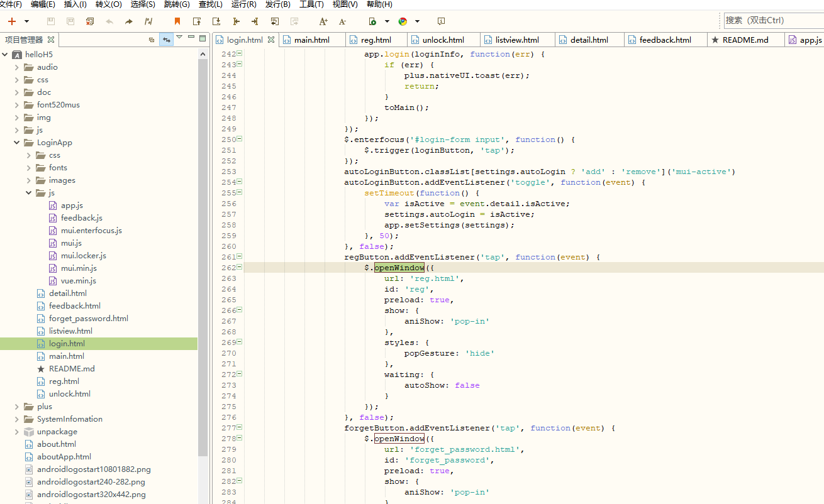Click the green run device icon
The height and width of the screenshot is (504, 824).
pyautogui.click(x=372, y=21)
